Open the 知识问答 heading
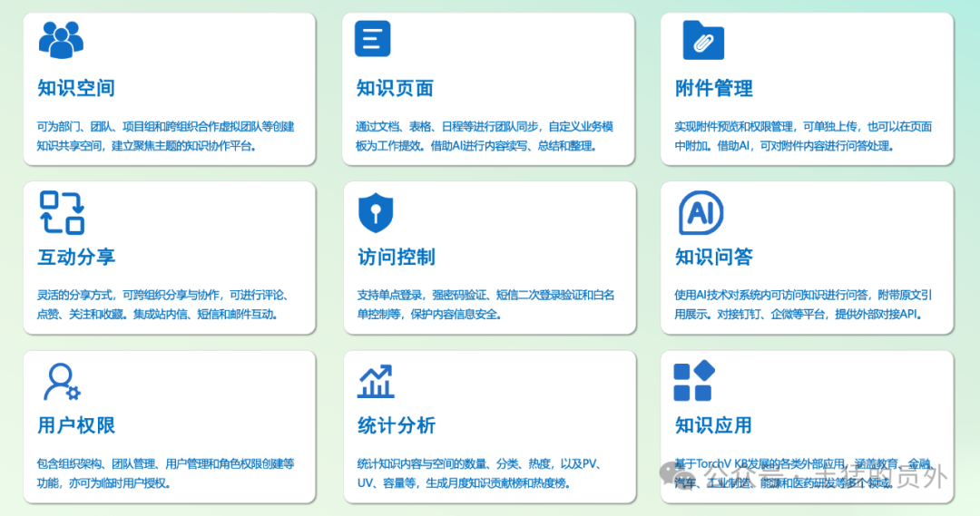980x516 pixels. 714,257
